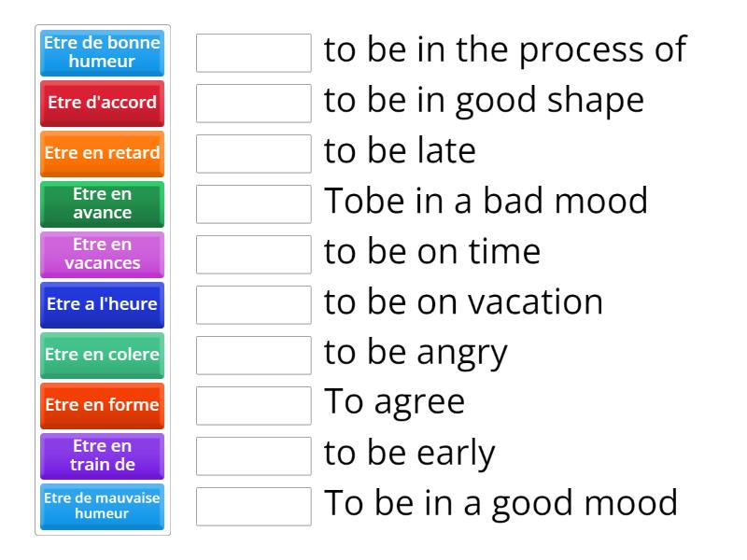
Task: Select the blank beside 'to be in good shape'
Action: pos(254,103)
